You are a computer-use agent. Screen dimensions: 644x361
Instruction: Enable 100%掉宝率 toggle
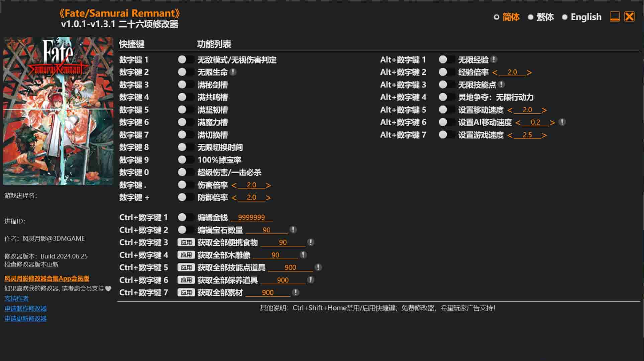[186, 160]
